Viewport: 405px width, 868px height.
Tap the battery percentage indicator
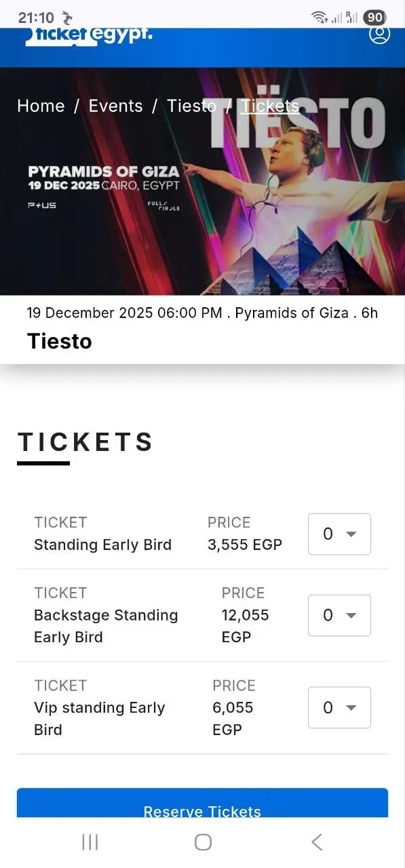[x=374, y=17]
